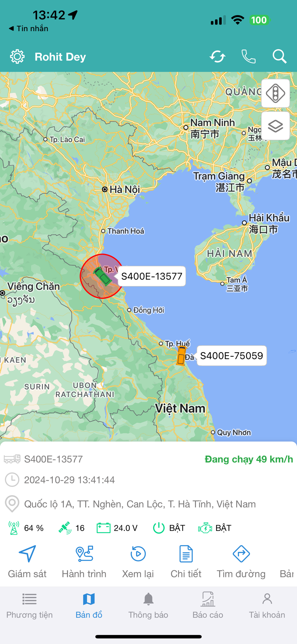Open settings gear icon

[17, 57]
